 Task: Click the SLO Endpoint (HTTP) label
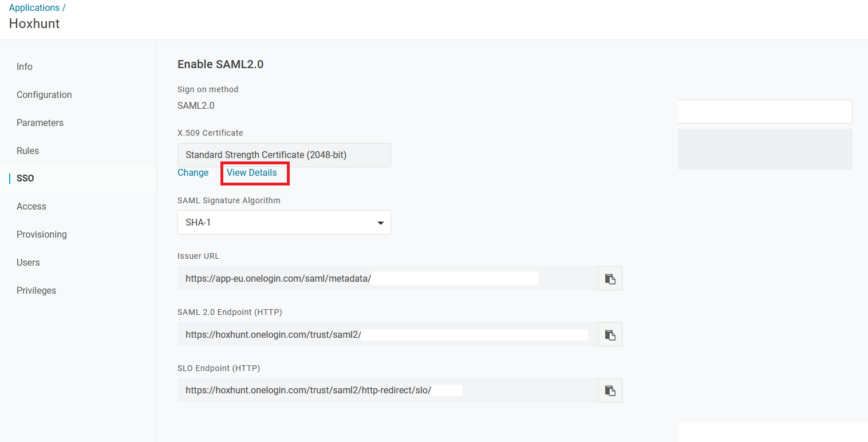pos(219,368)
